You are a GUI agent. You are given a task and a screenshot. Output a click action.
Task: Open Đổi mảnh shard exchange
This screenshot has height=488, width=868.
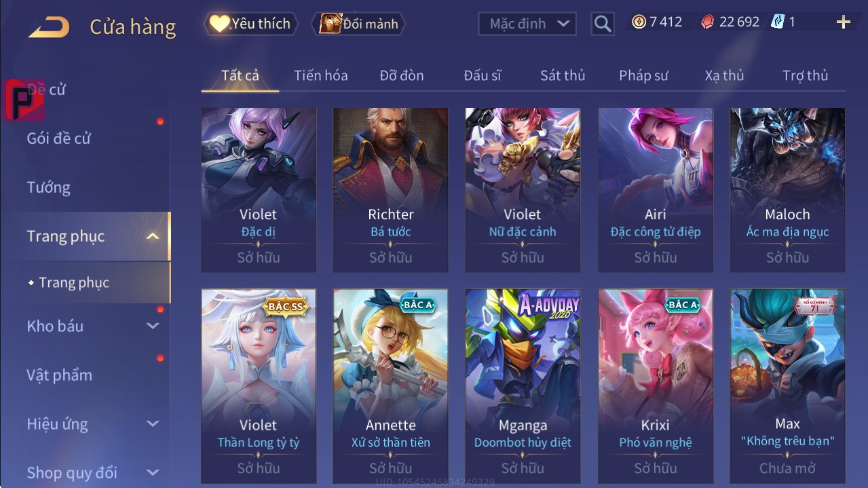(x=358, y=24)
